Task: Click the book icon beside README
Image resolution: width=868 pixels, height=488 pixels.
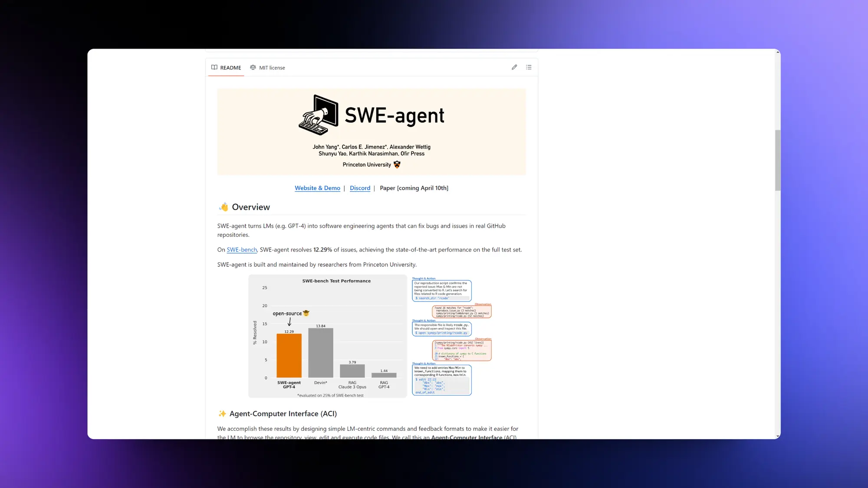Action: tap(214, 67)
